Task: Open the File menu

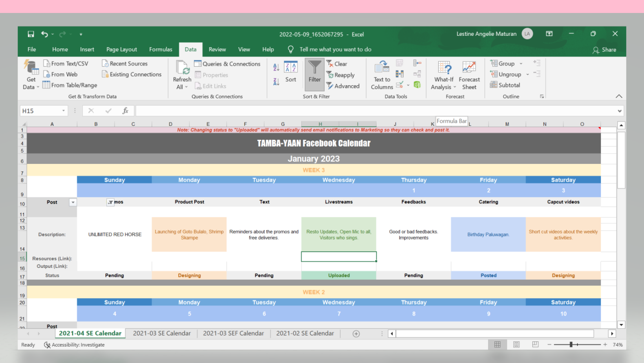Action: (32, 49)
